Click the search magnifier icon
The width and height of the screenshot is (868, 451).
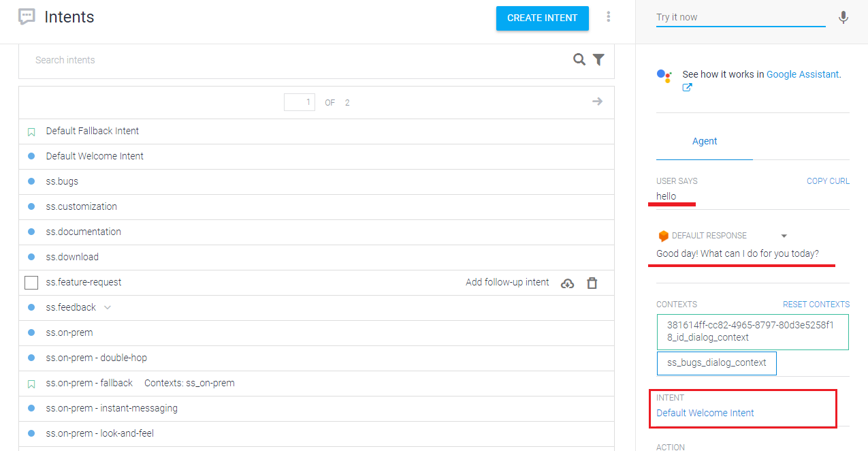(x=579, y=60)
